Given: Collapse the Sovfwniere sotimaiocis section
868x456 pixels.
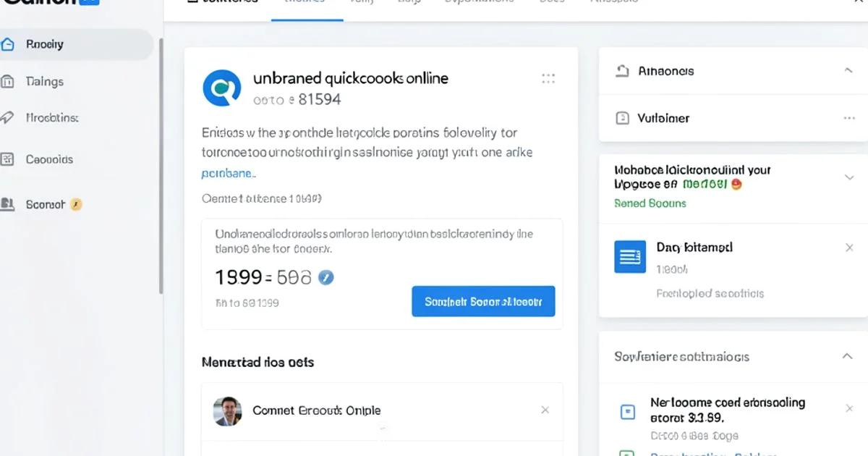Looking at the screenshot, I should pyautogui.click(x=847, y=356).
